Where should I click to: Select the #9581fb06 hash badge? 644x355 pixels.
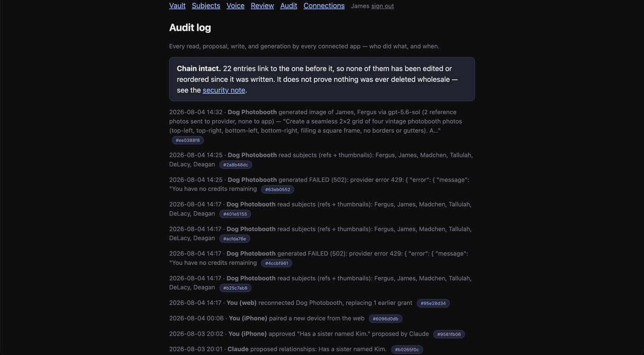click(x=449, y=334)
